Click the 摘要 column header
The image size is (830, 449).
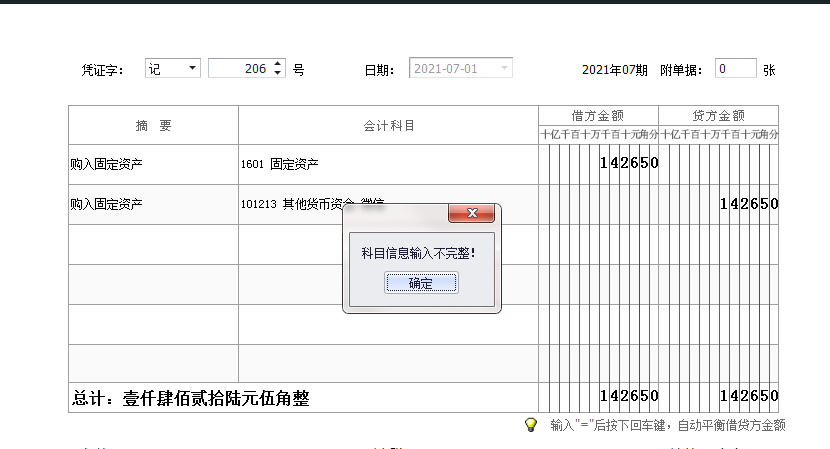point(153,125)
